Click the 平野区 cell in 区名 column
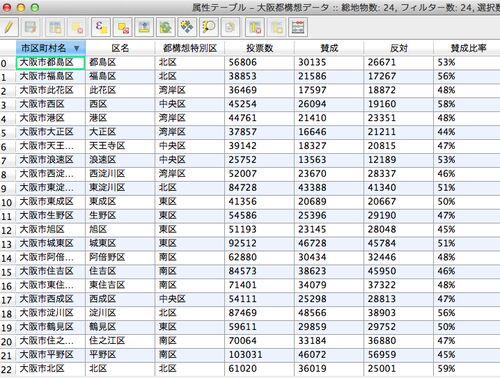The height and width of the screenshot is (378, 500). point(120,355)
